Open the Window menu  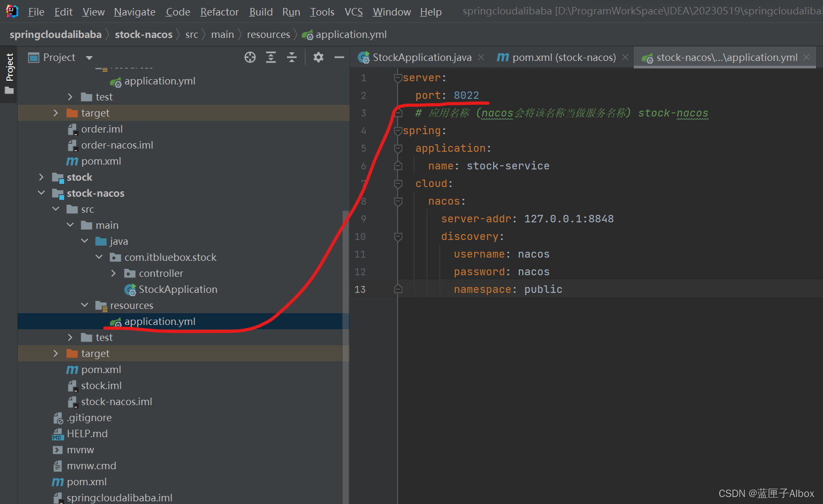pyautogui.click(x=392, y=12)
